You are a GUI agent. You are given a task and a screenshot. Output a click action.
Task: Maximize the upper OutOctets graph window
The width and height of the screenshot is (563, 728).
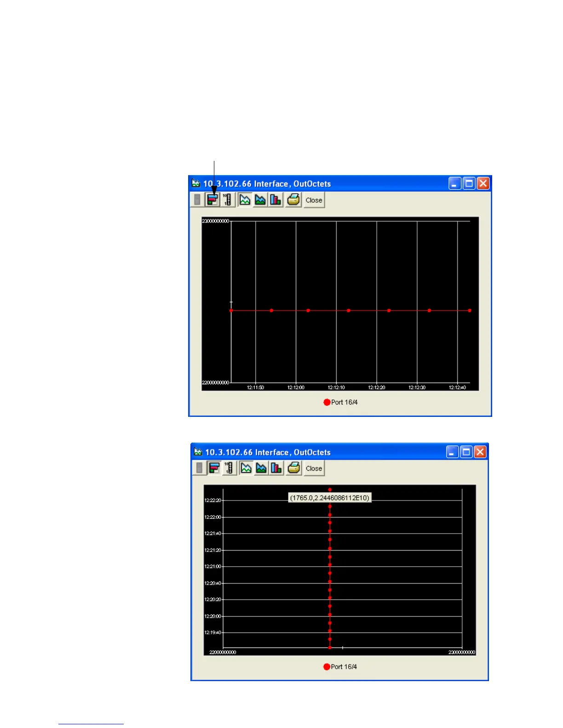(x=469, y=183)
